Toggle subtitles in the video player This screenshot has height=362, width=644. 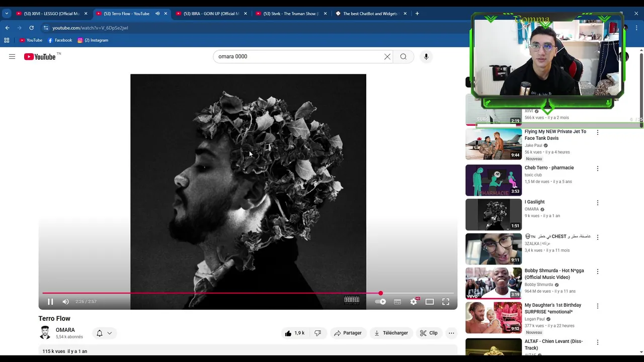click(x=397, y=302)
